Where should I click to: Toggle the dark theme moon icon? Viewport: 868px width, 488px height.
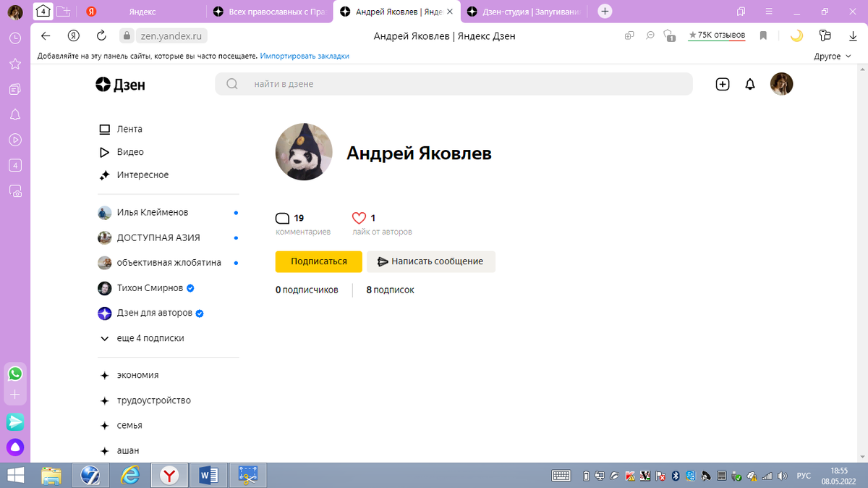point(796,35)
